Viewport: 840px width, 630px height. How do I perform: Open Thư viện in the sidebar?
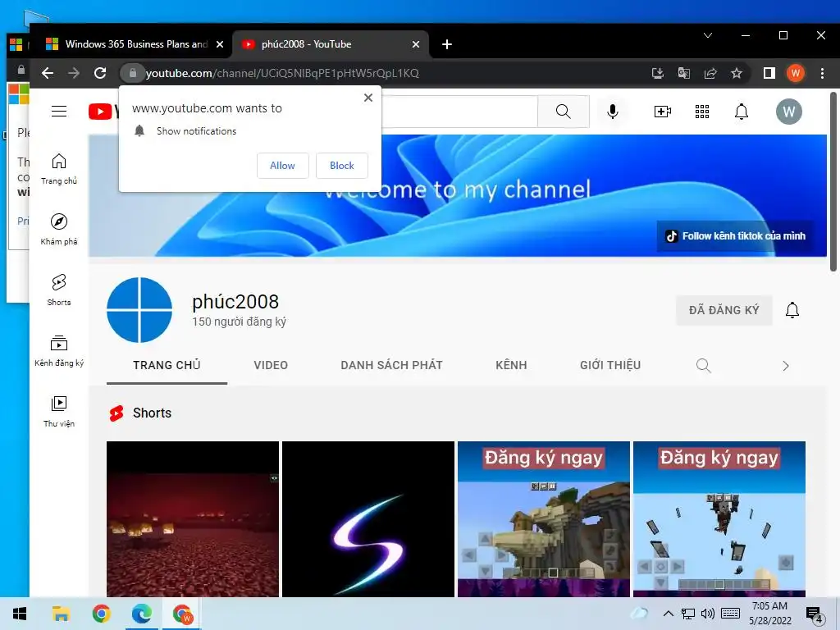(59, 412)
